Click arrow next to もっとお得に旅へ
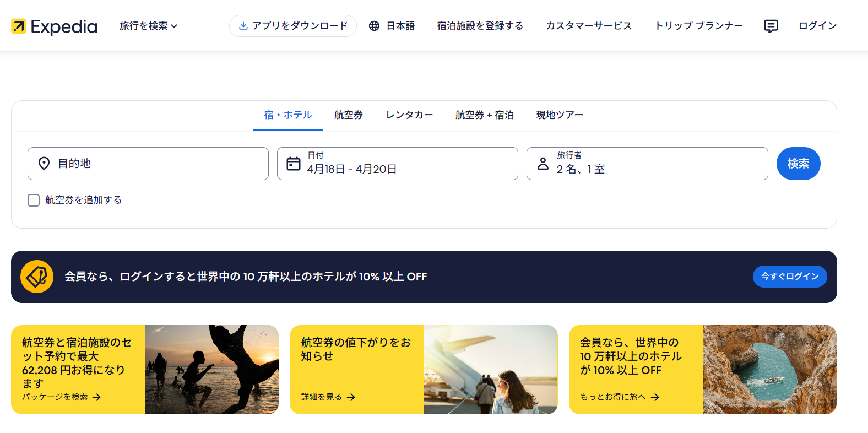The image size is (868, 433). point(655,397)
